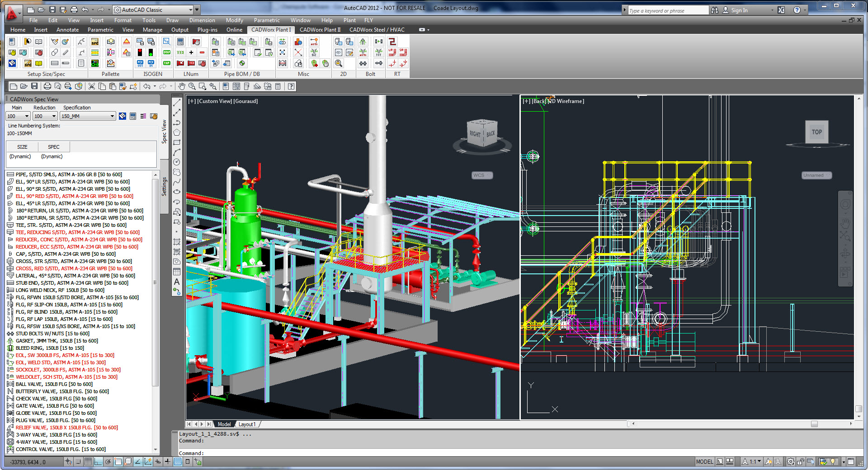This screenshot has width=868, height=470.
Task: Click the Help question mark toolbar icon
Action: point(291,86)
